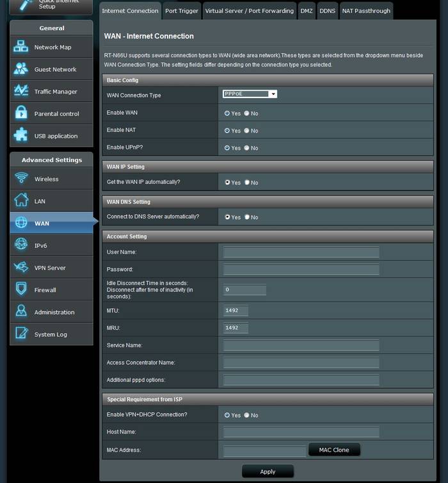Select the Parental control lock icon

(21, 113)
